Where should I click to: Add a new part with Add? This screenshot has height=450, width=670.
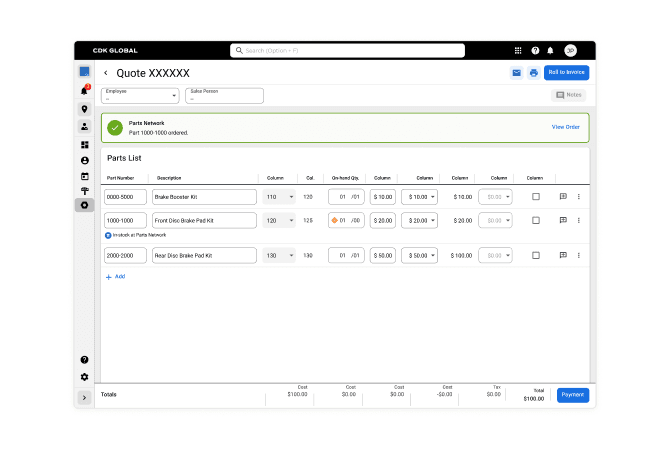point(115,277)
